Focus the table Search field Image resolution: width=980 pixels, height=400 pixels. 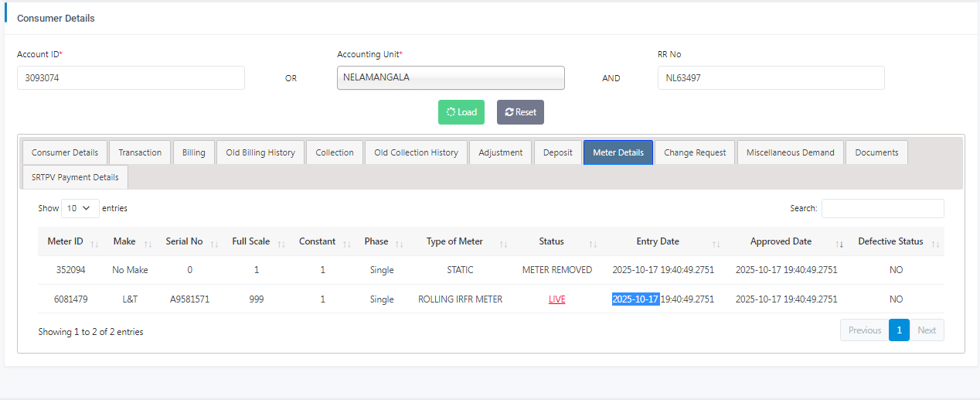882,208
